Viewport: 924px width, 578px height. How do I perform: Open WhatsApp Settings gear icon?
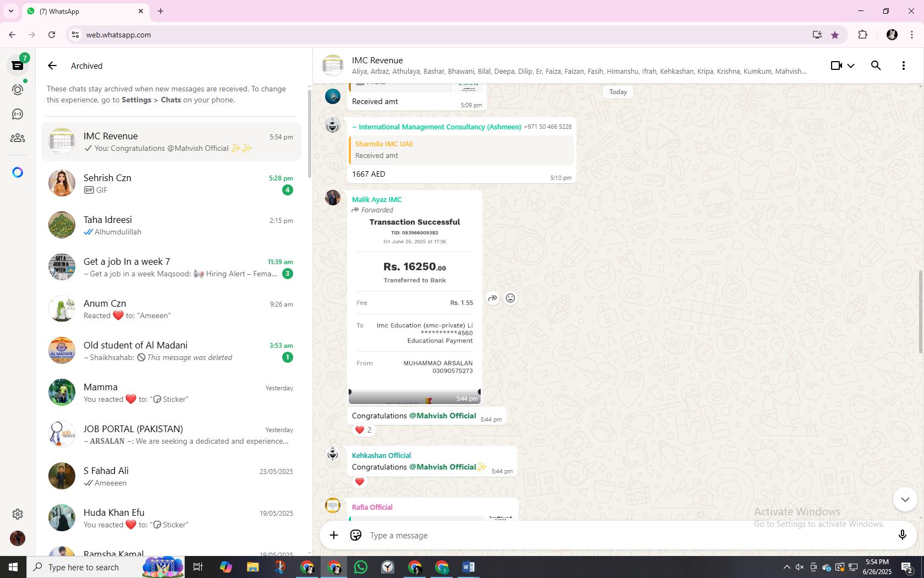point(18,514)
